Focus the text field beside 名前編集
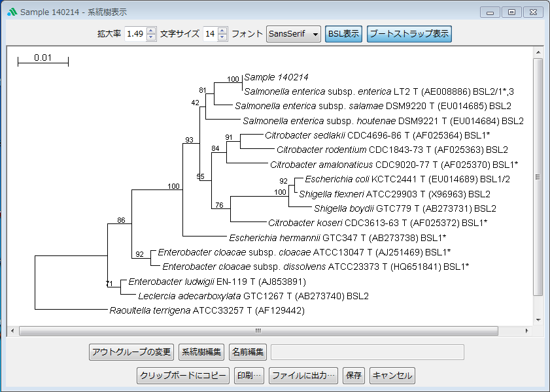 point(367,352)
